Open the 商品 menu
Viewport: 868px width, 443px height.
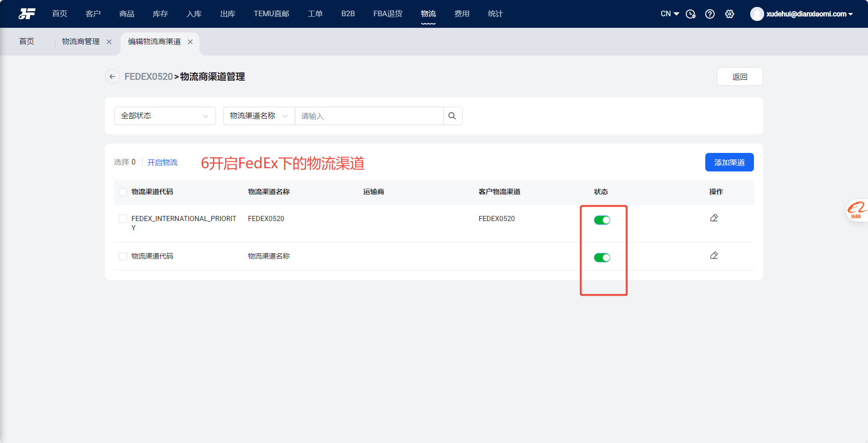point(127,14)
